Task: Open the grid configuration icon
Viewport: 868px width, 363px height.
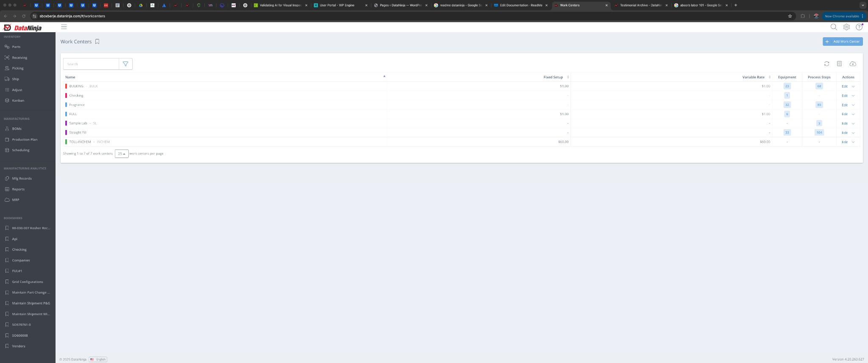Action: [x=839, y=64]
